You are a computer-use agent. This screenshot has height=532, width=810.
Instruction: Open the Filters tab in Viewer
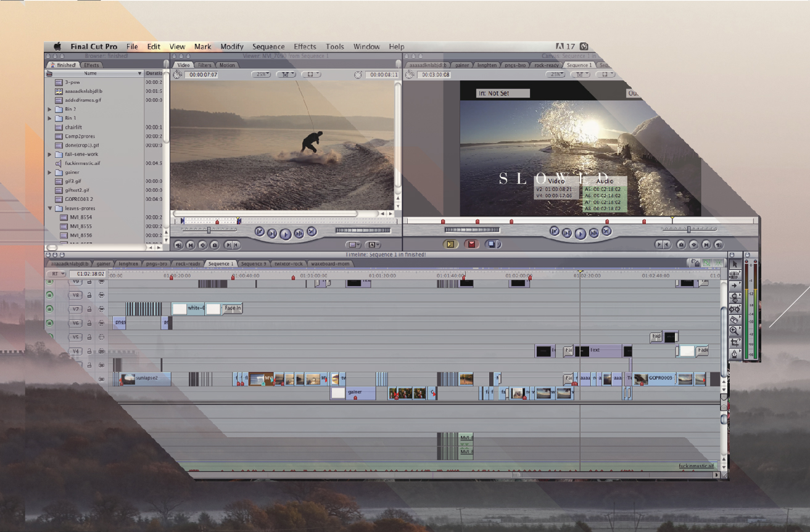[x=205, y=65]
